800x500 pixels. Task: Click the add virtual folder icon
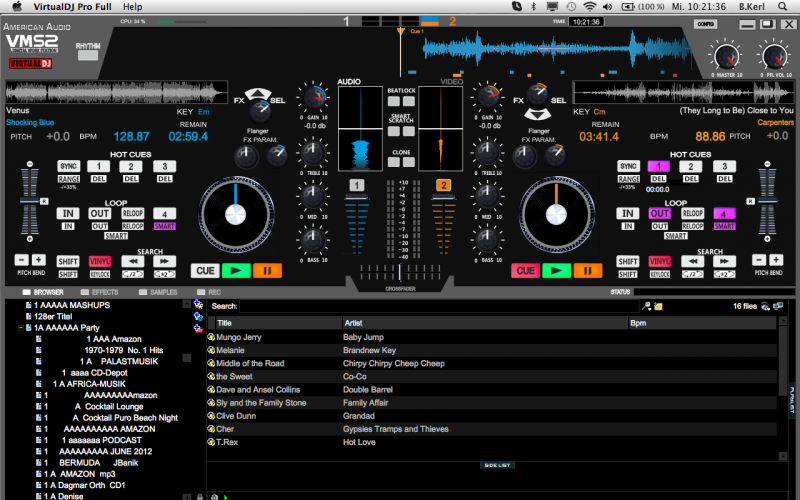(x=198, y=305)
